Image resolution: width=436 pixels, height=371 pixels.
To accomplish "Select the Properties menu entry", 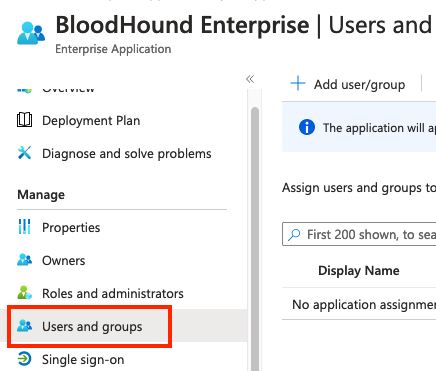I will 71,227.
